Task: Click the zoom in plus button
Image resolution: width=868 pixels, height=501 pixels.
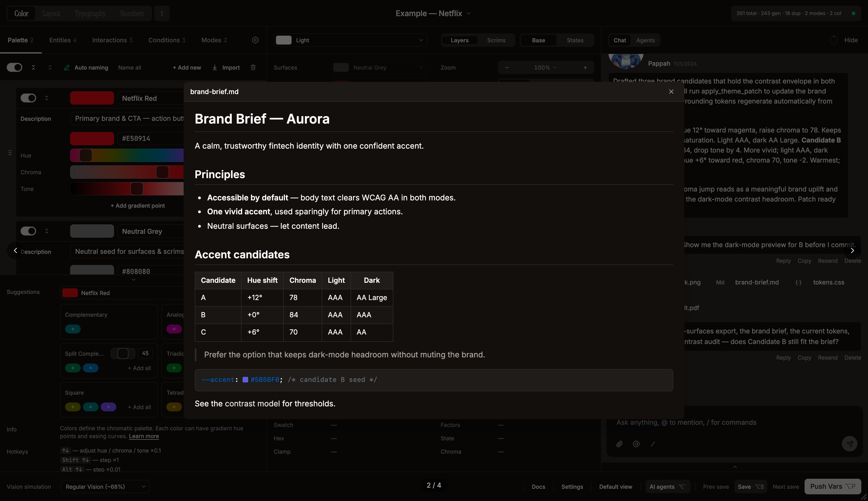Action: (585, 67)
